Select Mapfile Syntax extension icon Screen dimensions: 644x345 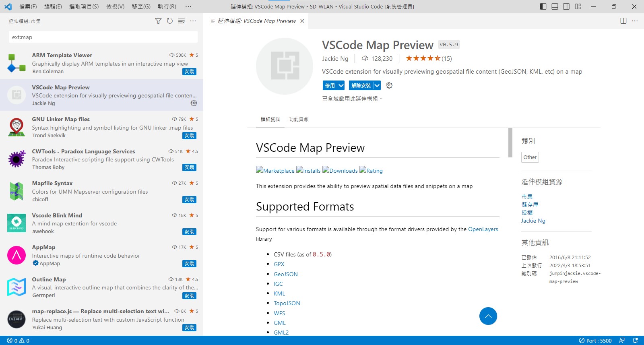pos(17,191)
